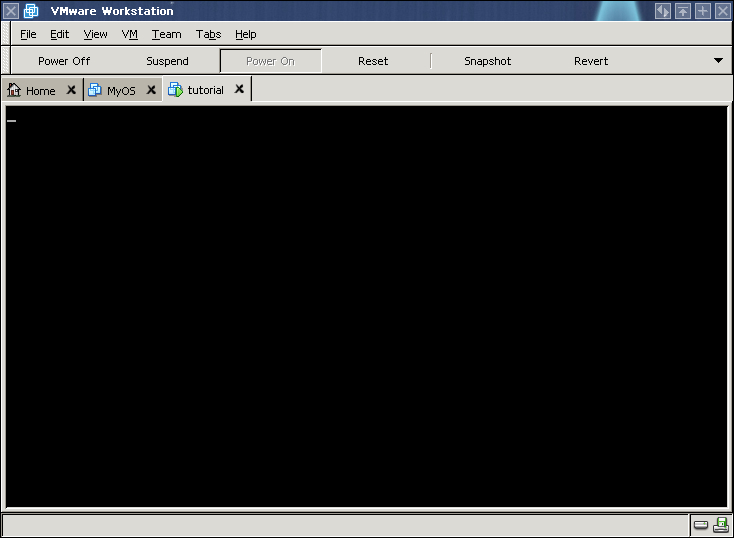Revert to the previous snapshot
This screenshot has width=734, height=538.
click(591, 61)
